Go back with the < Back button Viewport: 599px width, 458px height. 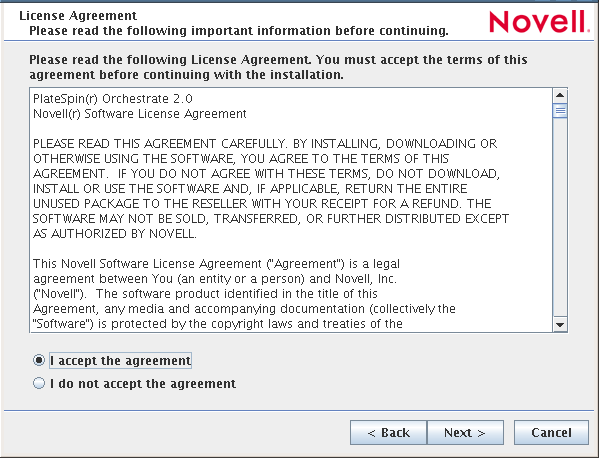coord(388,432)
